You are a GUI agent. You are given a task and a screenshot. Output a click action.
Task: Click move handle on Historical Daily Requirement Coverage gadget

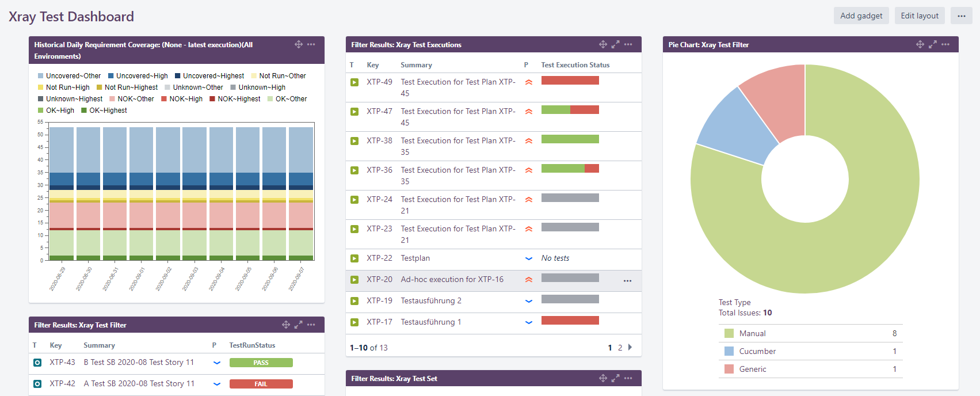tap(299, 44)
